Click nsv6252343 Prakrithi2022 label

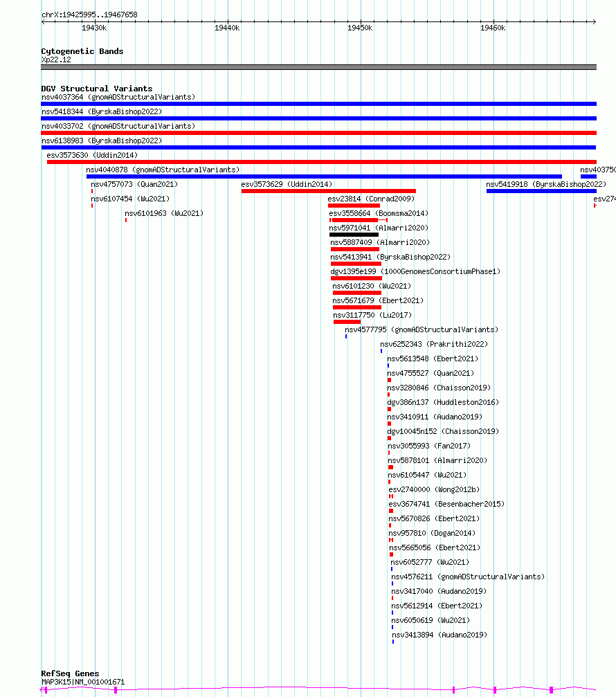tap(434, 344)
